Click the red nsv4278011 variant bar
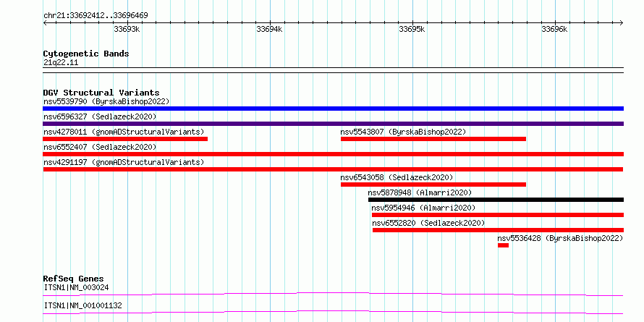Screen dimensions: 644x322 (x=125, y=139)
